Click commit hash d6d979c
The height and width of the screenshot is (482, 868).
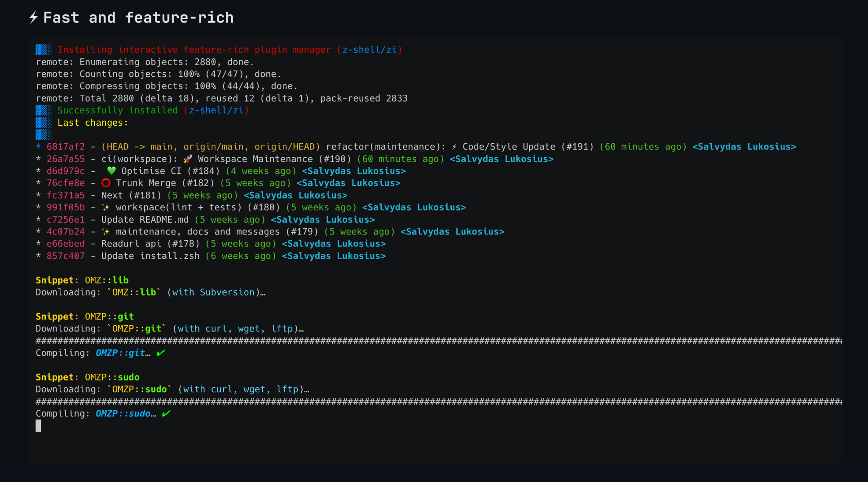pos(66,171)
